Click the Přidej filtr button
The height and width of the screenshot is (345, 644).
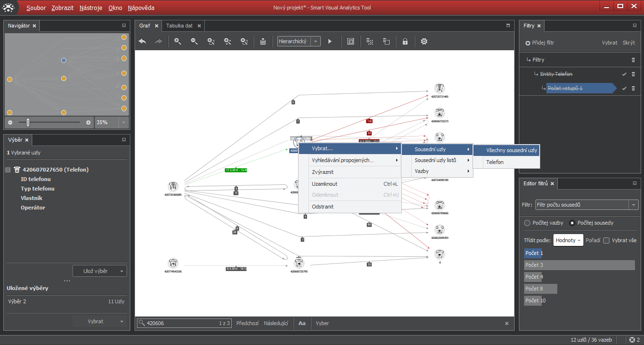click(x=540, y=43)
